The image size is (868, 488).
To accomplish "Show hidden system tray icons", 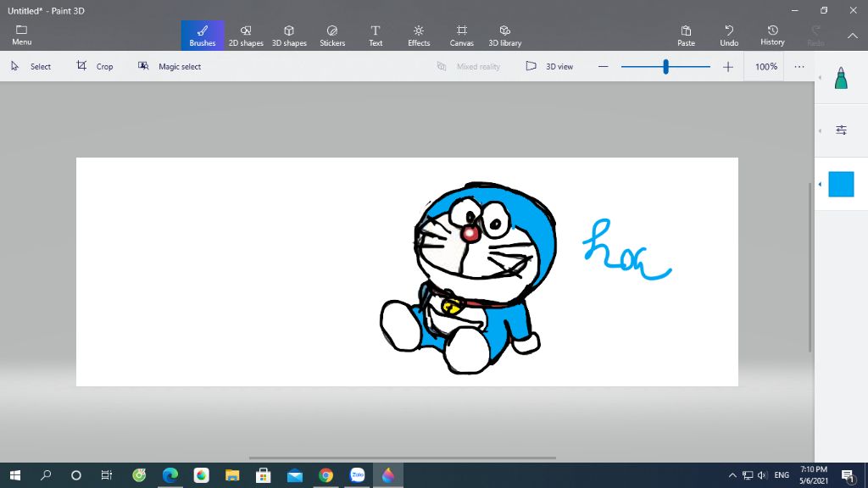I will [x=732, y=475].
